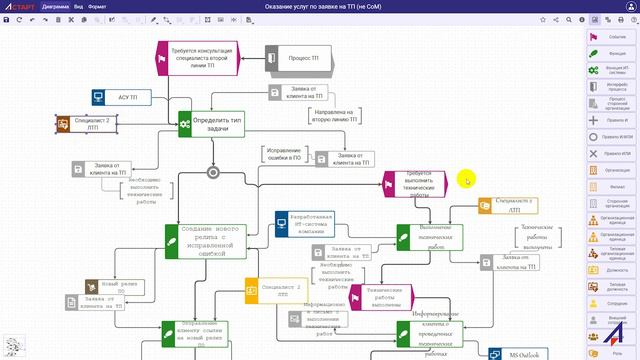Click the 'Исправление ошибки в ПО' annotation

coord(284,154)
